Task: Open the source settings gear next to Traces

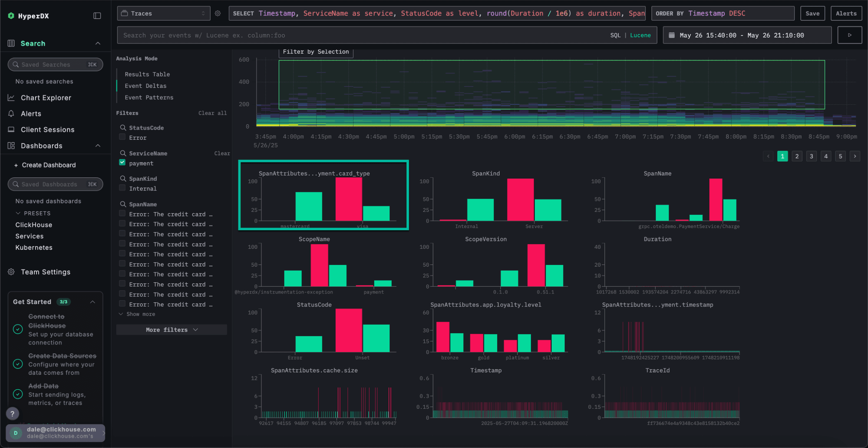Action: click(x=218, y=13)
